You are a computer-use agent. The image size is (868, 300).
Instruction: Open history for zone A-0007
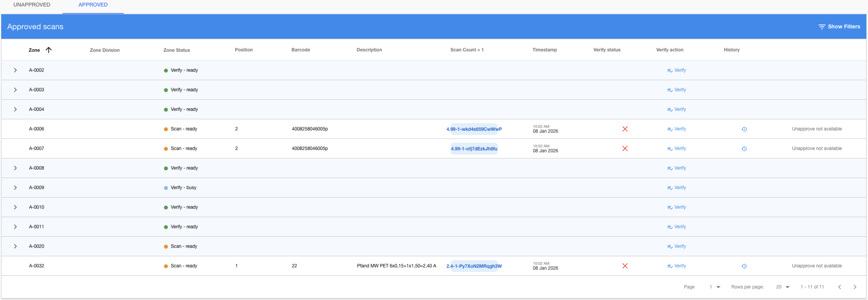pos(744,149)
